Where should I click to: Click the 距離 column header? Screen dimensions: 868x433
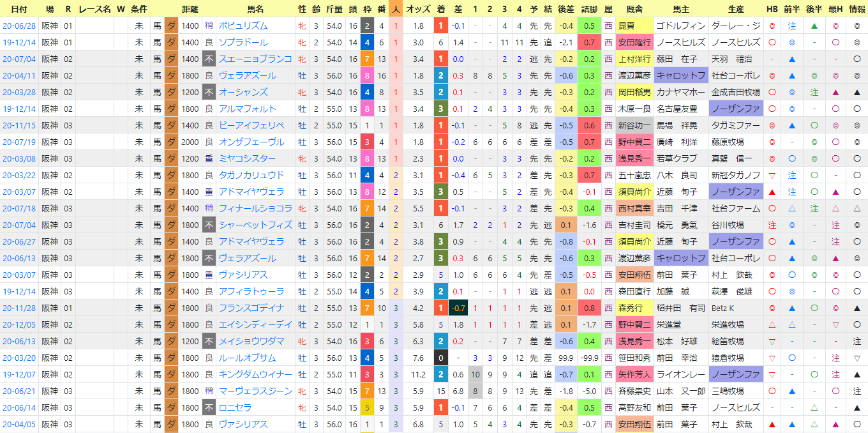[190, 9]
